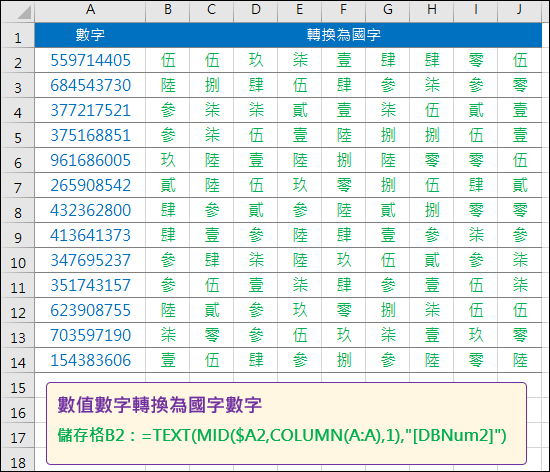Click cell B2 with 伍
550x472 pixels.
(168, 60)
